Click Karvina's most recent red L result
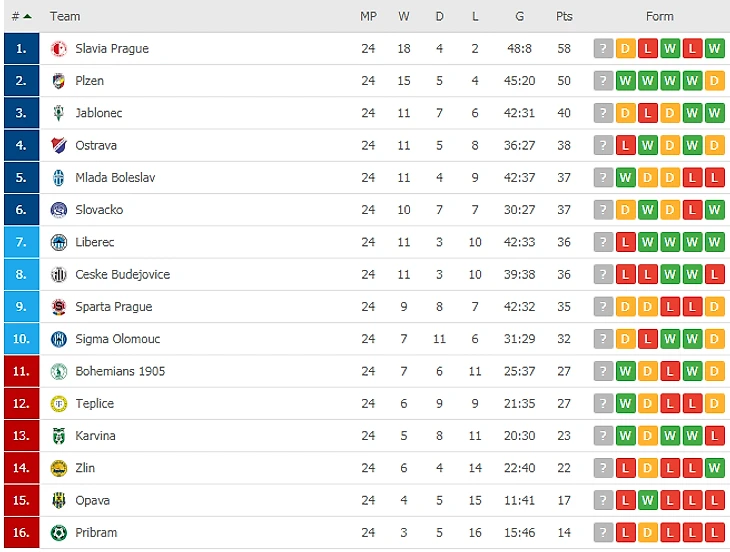 click(714, 436)
